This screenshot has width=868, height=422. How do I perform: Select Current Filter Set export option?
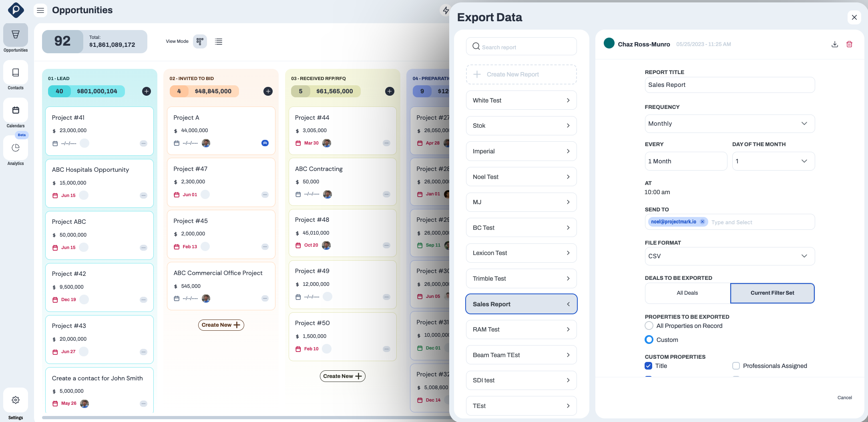click(x=772, y=293)
